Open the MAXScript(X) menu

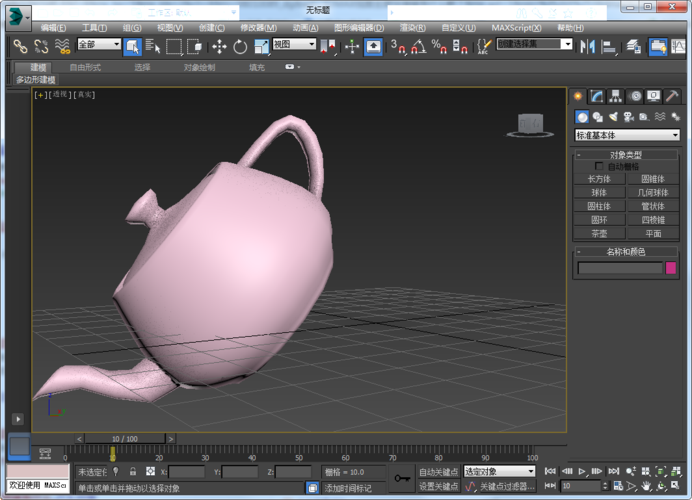pyautogui.click(x=516, y=28)
